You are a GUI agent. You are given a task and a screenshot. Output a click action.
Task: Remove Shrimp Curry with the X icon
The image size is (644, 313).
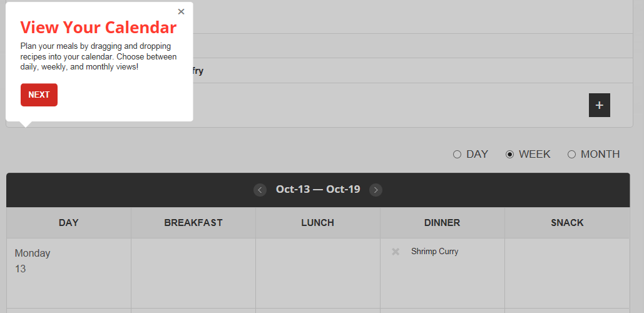(x=396, y=252)
